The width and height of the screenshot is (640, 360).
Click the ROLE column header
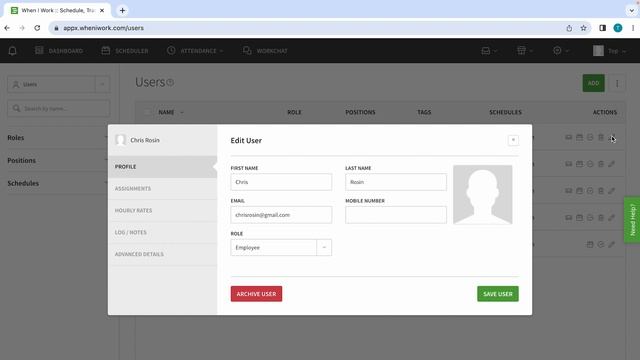tap(294, 112)
